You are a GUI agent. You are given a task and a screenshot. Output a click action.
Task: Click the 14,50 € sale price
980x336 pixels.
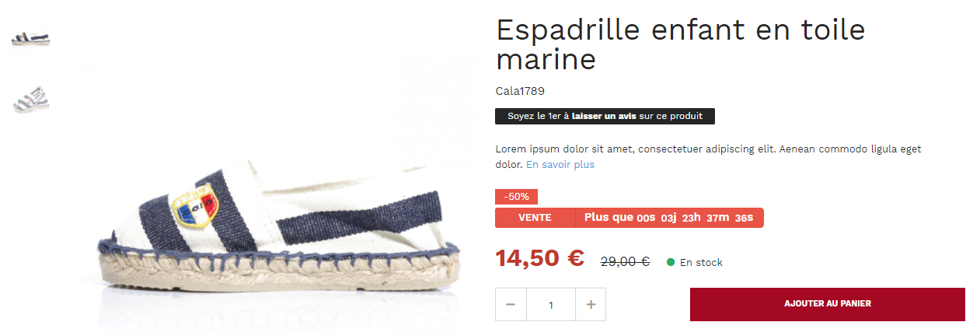(540, 258)
